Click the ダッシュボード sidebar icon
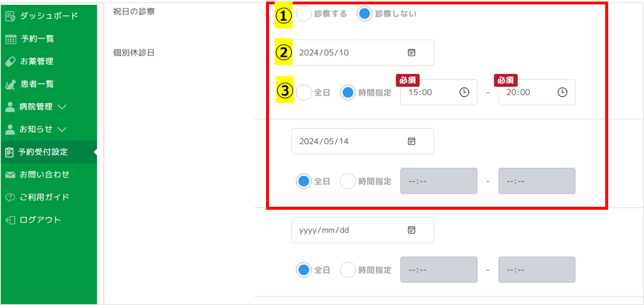Viewport: 644px width, 305px height. [x=10, y=16]
